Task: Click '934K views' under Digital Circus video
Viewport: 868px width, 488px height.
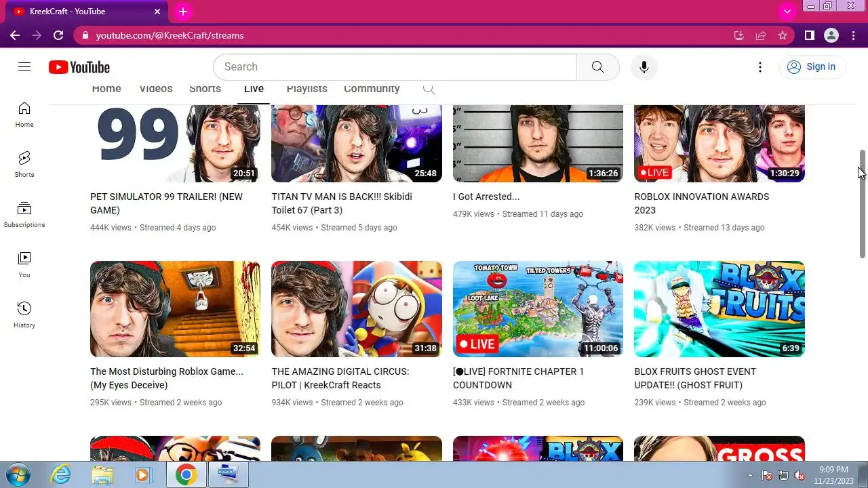Action: (x=292, y=403)
